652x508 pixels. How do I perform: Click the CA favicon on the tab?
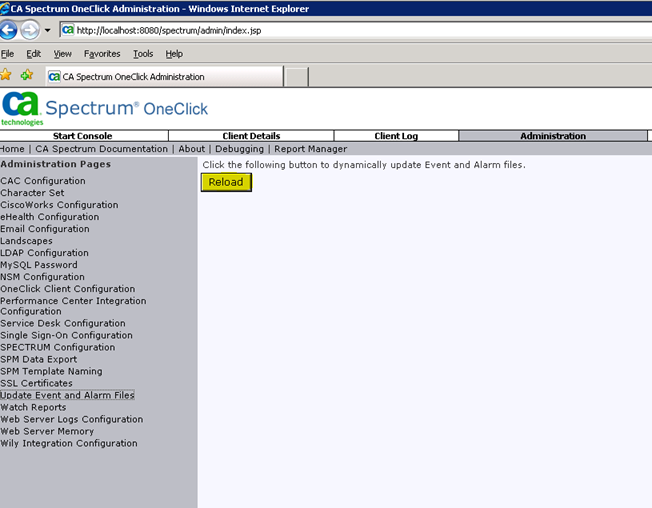[x=54, y=77]
